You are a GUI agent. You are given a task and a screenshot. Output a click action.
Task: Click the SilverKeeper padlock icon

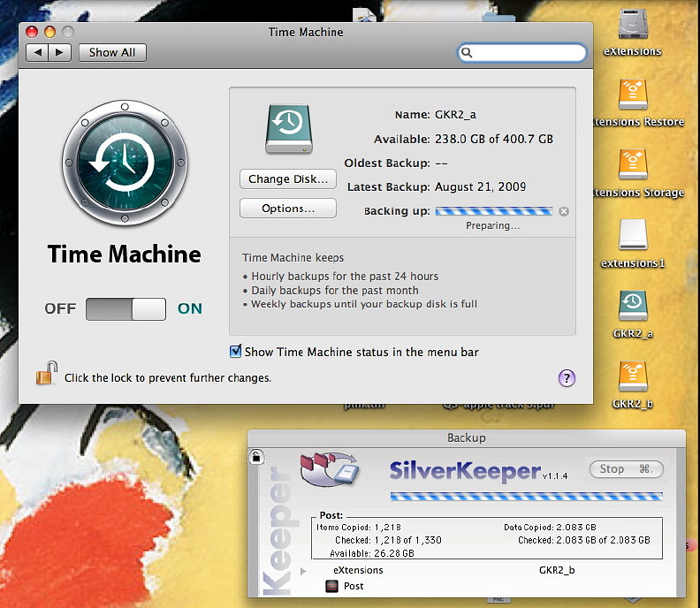point(256,456)
